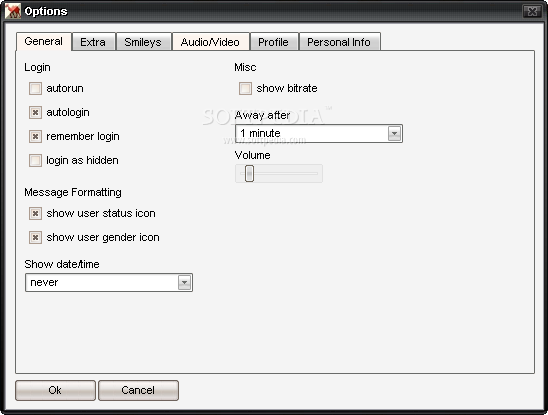The image size is (548, 415).
Task: Click the Volume slider handle
Action: coord(249,173)
